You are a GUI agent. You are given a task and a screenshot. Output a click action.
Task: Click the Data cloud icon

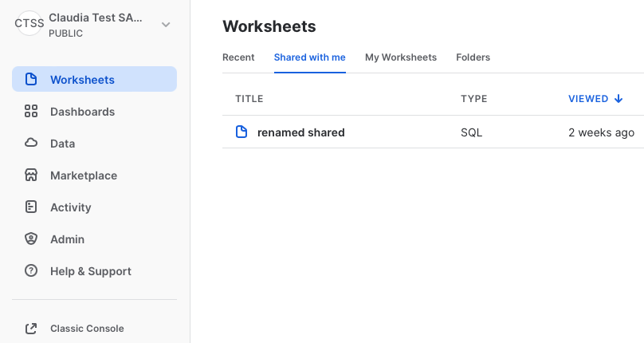[x=31, y=144]
